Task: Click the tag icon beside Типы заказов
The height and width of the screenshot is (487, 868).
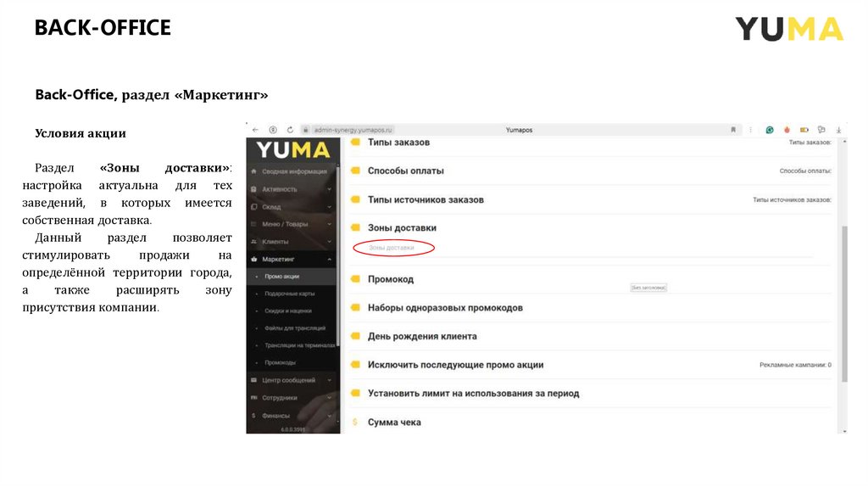Action: 355,142
